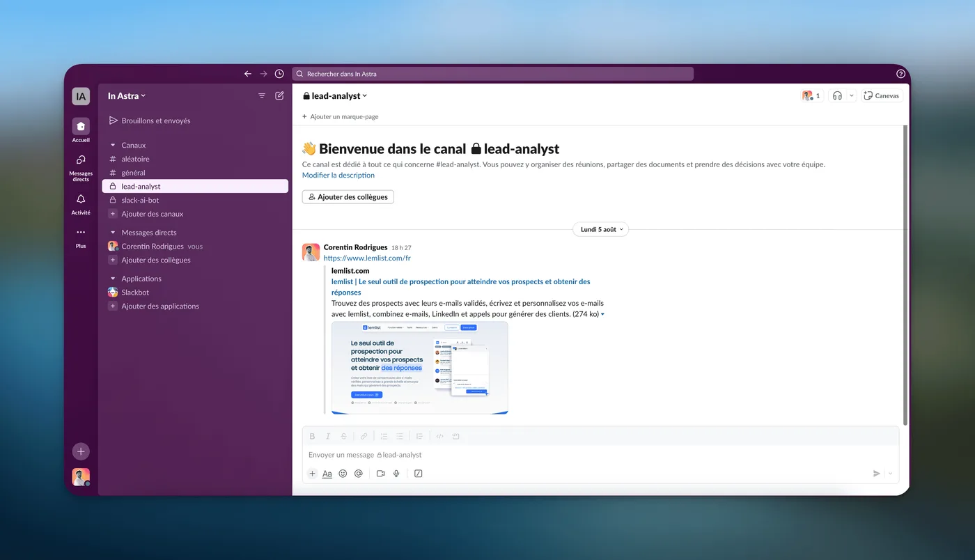Open the user profile avatar at bottom left
975x560 pixels.
click(81, 477)
